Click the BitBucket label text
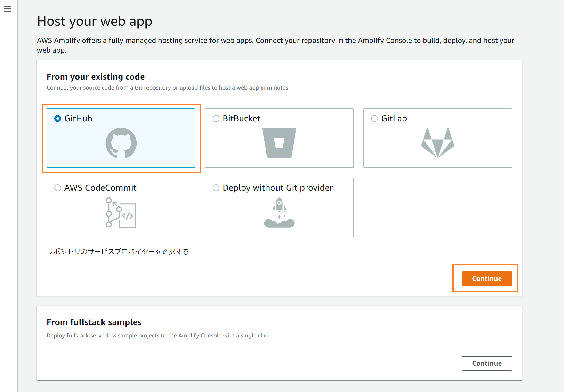 click(x=242, y=118)
